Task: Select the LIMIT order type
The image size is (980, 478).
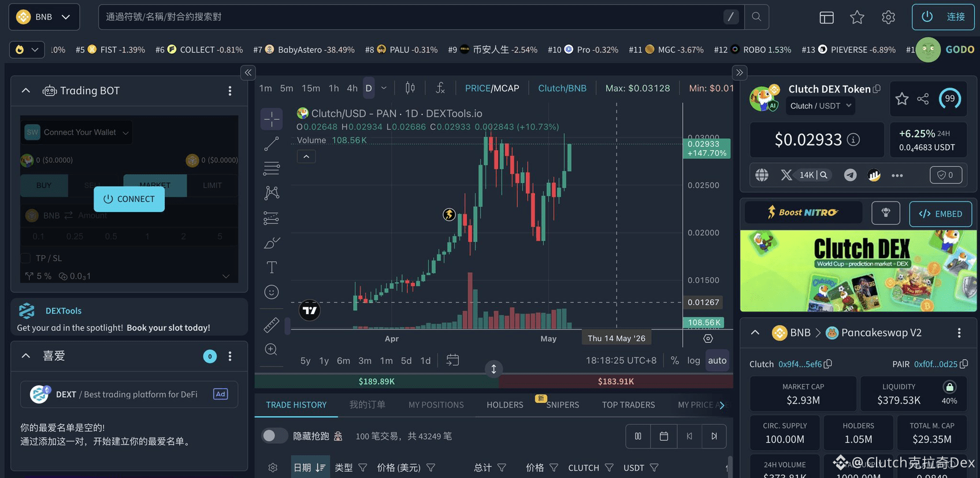Action: [212, 185]
